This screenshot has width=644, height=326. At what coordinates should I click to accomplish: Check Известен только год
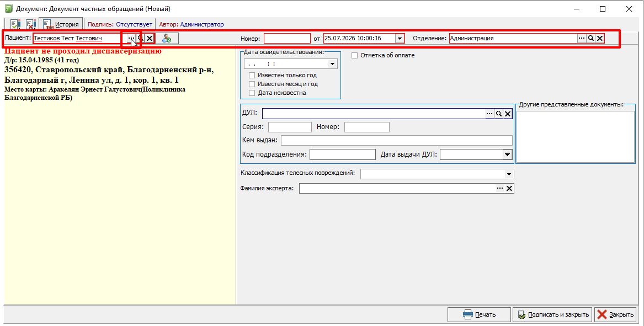pos(252,75)
